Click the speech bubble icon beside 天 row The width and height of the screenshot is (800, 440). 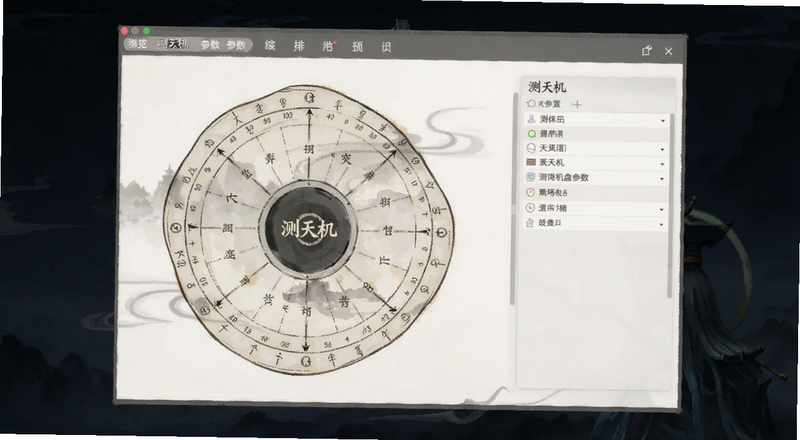click(531, 149)
